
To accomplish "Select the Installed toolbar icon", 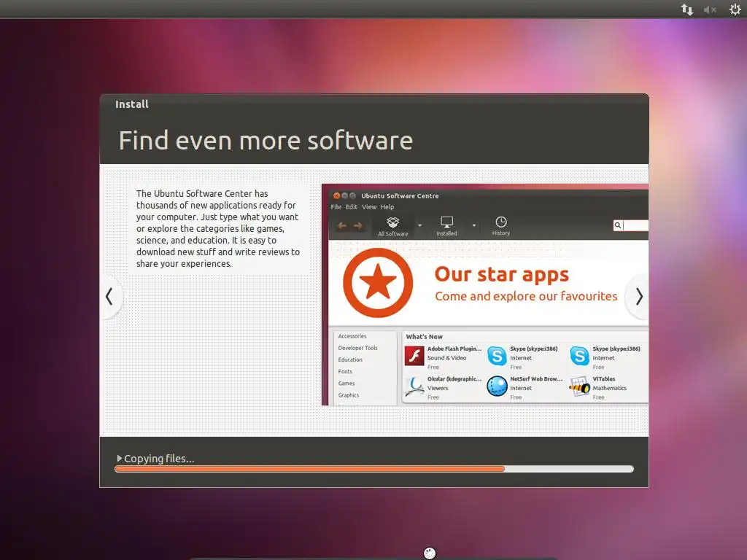I will [x=447, y=226].
